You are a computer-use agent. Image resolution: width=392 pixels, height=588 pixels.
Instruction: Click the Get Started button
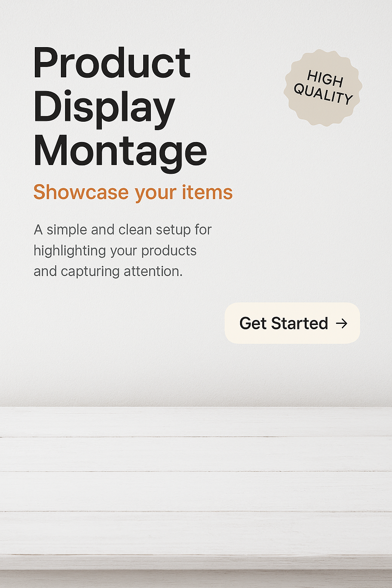[x=292, y=323]
